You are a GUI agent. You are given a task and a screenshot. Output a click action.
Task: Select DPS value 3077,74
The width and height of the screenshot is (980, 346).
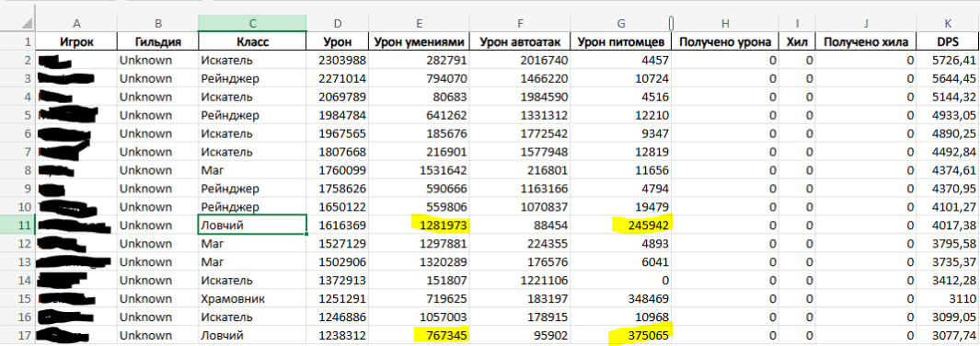tap(948, 335)
